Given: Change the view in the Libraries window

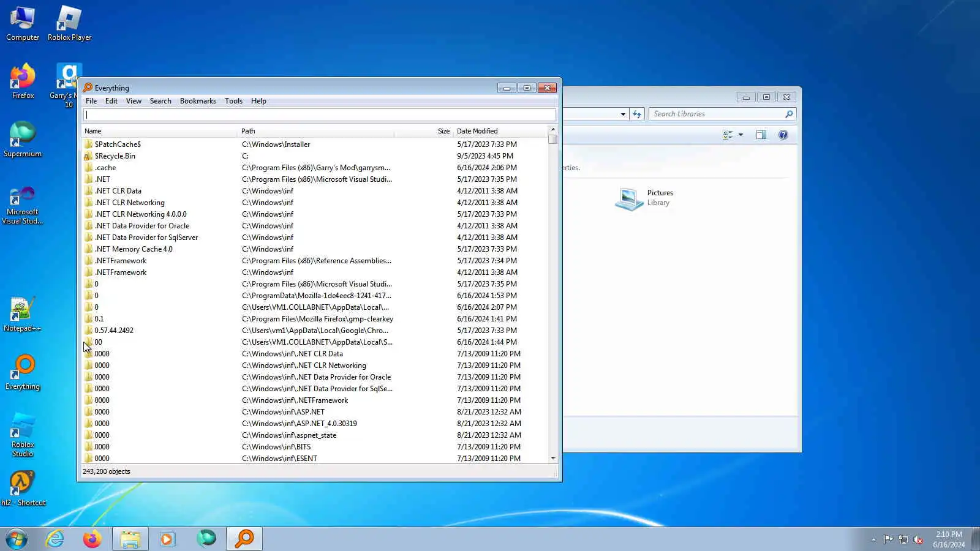Looking at the screenshot, I should click(x=728, y=135).
